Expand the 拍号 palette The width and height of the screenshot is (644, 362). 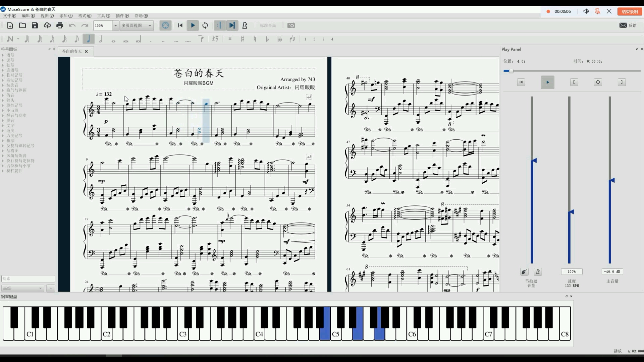10,65
